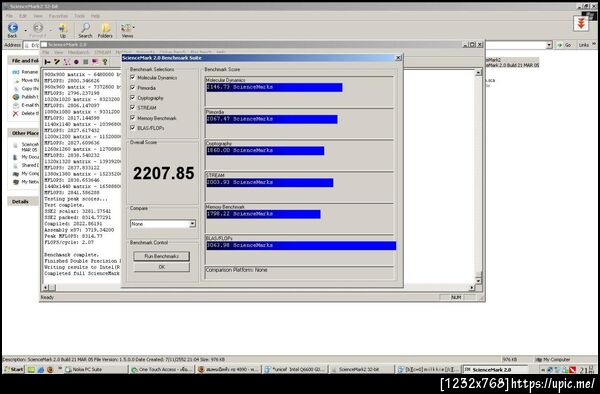Viewport: 600px width, 394px height.
Task: Click the Start button on the taskbar
Action: tap(14, 370)
